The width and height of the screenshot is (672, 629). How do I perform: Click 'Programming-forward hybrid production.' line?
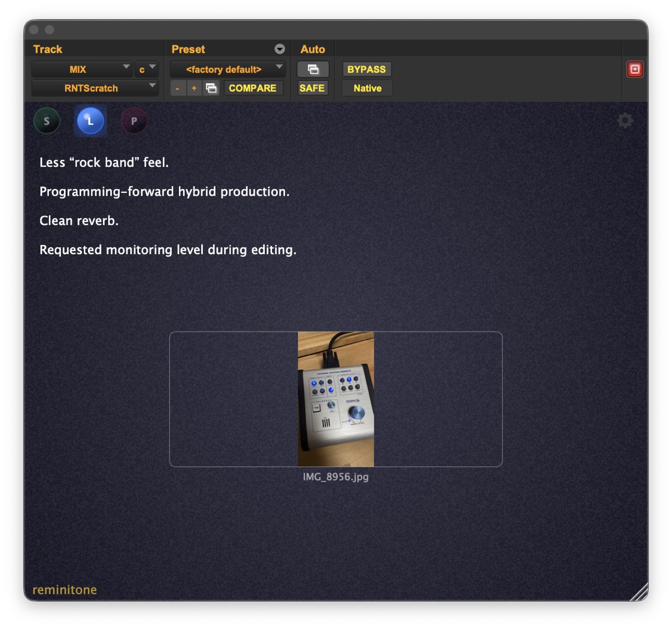[x=165, y=191]
